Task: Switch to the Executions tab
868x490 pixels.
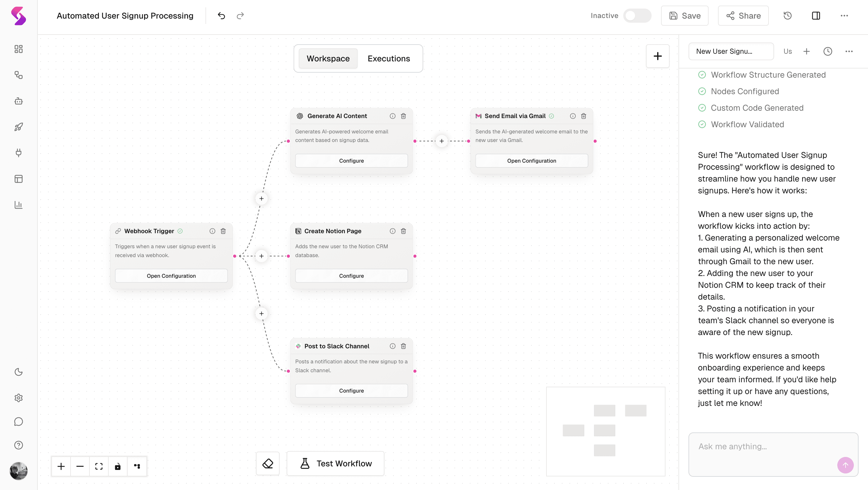Action: [389, 58]
